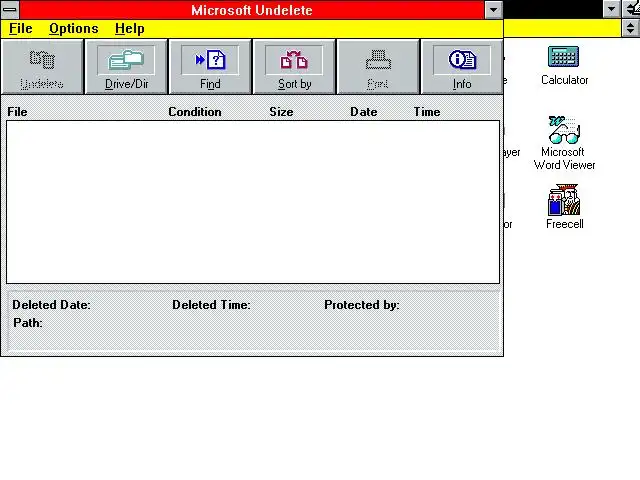Launch Calculator icon in the background window
The height and width of the screenshot is (480, 640).
point(564,65)
